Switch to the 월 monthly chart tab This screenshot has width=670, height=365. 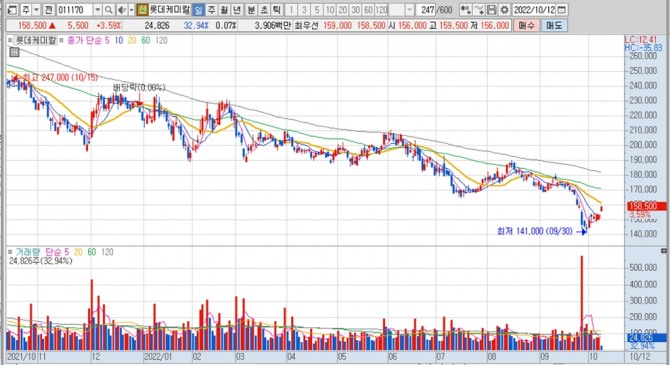tap(224, 10)
